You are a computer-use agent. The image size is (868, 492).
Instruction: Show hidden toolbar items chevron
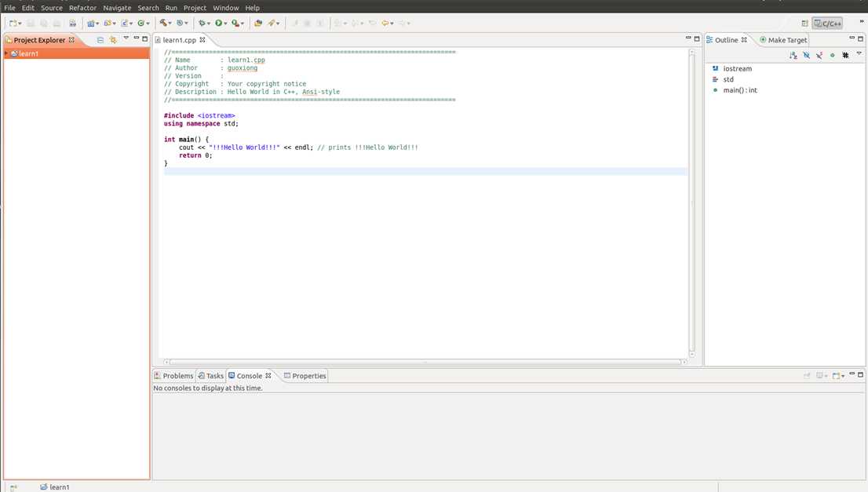click(862, 21)
